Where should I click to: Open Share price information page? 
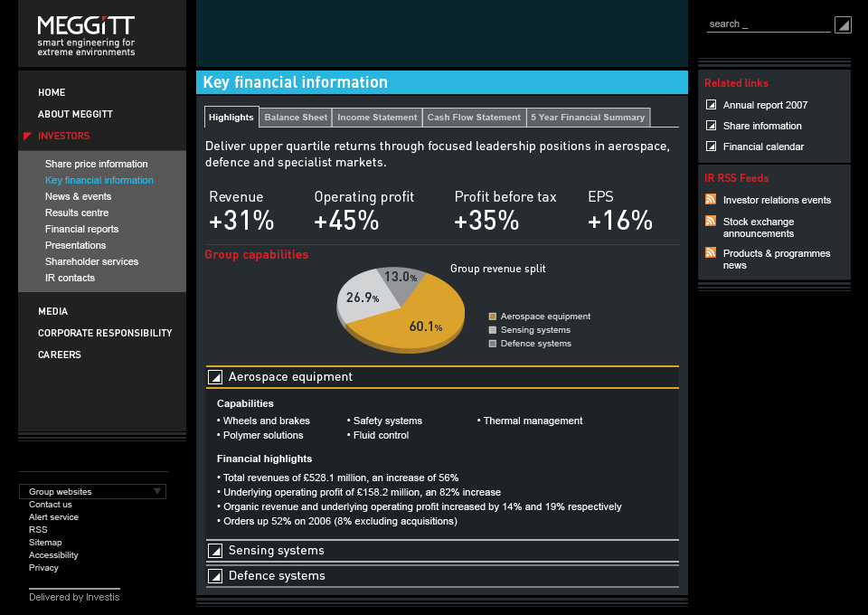point(96,164)
